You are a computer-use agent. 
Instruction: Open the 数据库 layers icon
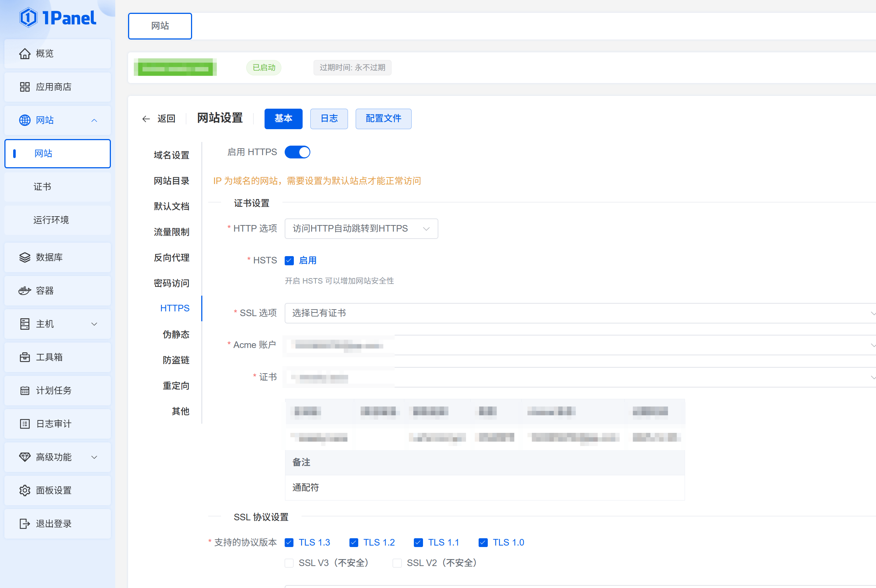point(25,257)
